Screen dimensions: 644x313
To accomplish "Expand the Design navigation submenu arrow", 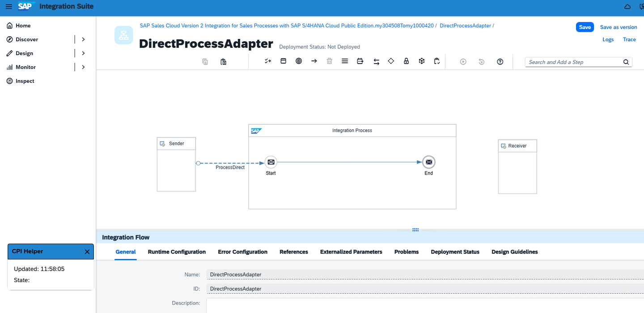I will [x=83, y=53].
